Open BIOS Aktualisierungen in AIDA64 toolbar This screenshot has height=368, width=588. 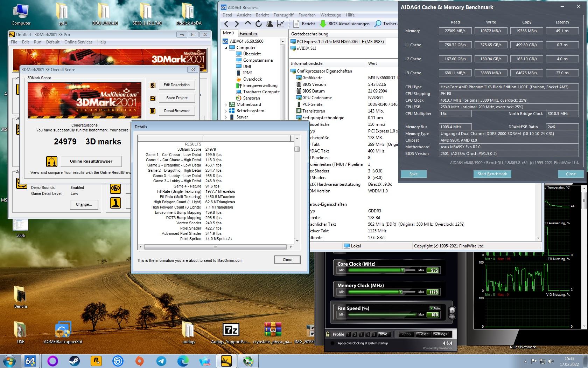(x=345, y=24)
